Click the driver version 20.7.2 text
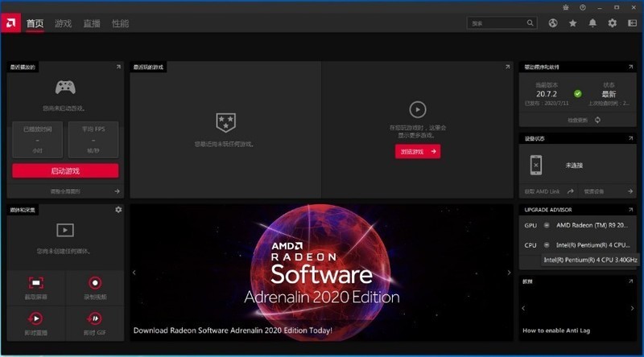This screenshot has height=357, width=644. point(547,94)
